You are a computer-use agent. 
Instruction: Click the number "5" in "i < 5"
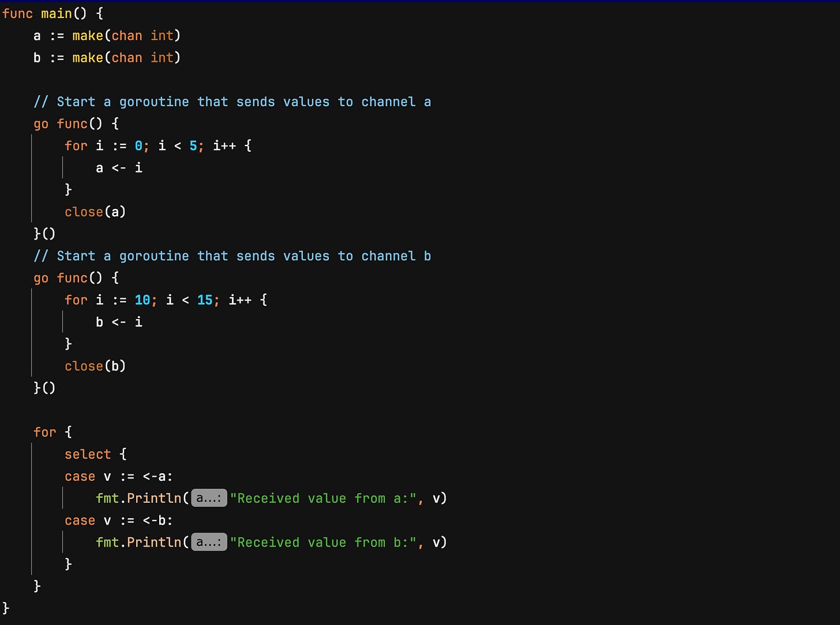tap(193, 145)
